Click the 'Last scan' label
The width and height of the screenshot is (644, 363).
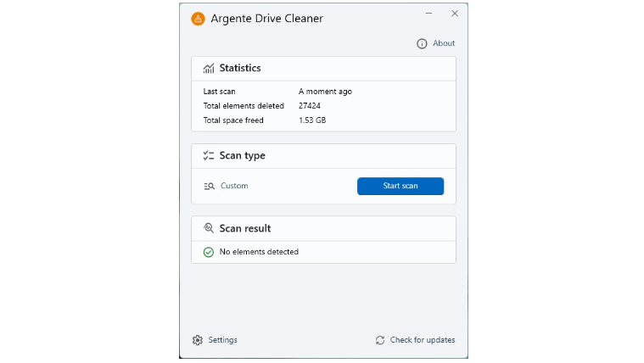219,91
